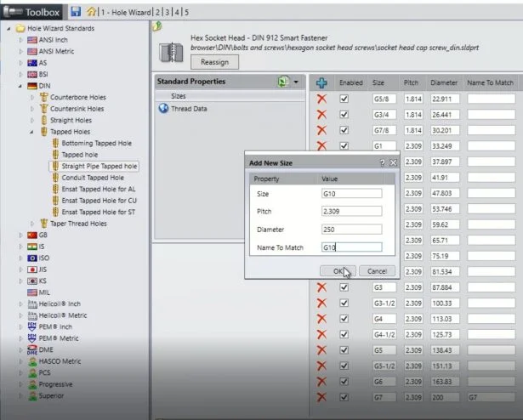The width and height of the screenshot is (523, 420).
Task: Delete the G5/8 size row
Action: point(321,99)
